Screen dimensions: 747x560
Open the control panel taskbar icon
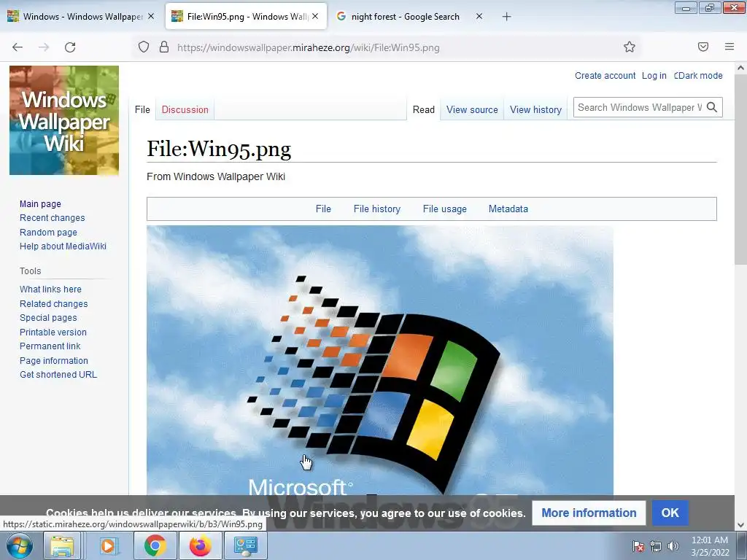(x=245, y=545)
